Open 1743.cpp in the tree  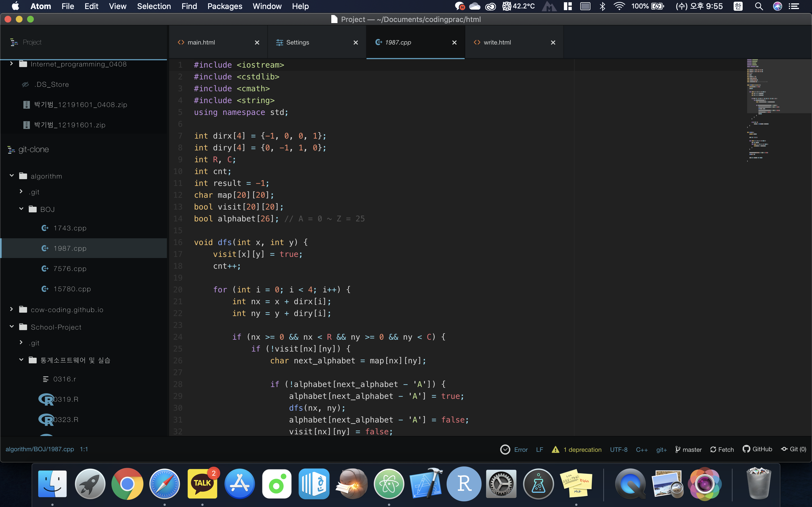pos(70,228)
